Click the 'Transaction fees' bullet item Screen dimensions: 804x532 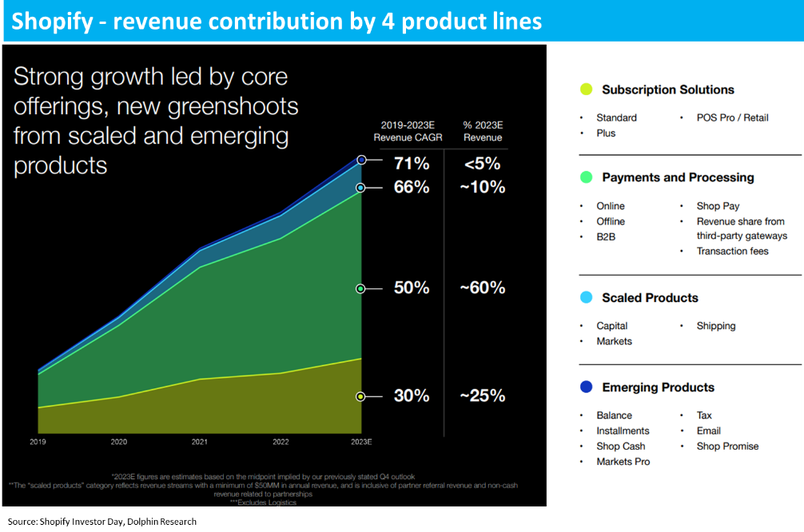point(732,251)
